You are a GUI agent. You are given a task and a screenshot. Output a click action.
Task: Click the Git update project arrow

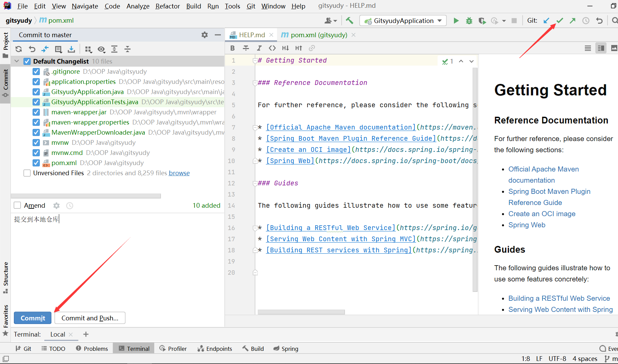[x=546, y=21]
